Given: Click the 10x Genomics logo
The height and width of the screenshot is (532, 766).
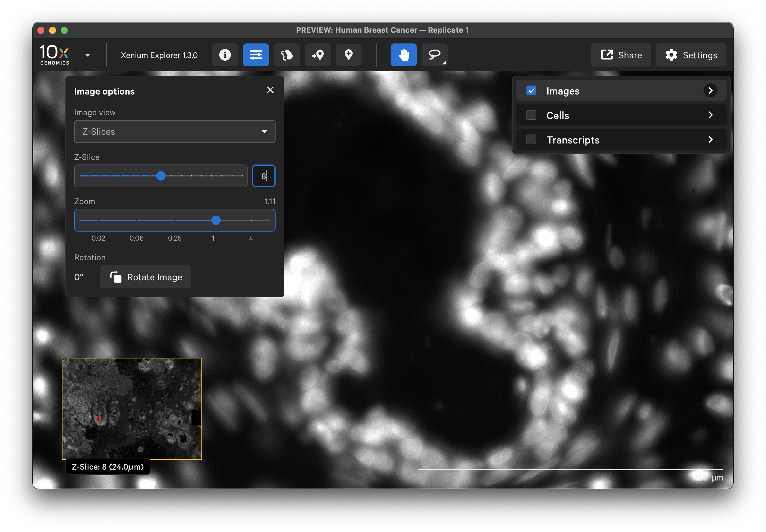Looking at the screenshot, I should pyautogui.click(x=54, y=55).
